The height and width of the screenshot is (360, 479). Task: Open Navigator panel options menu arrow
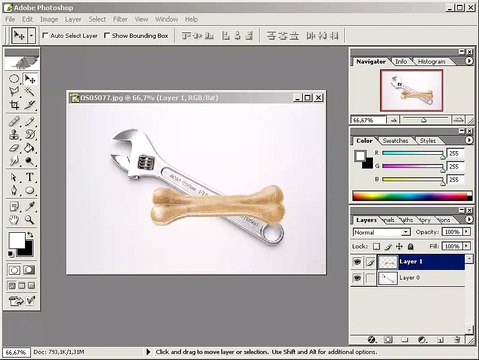point(469,61)
